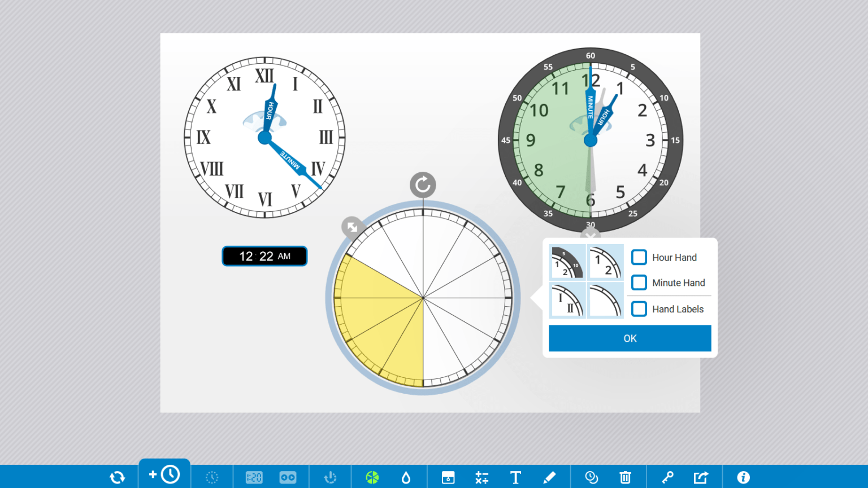Screen dimensions: 868x488
Task: Select the green fraction pie tool
Action: [372, 477]
